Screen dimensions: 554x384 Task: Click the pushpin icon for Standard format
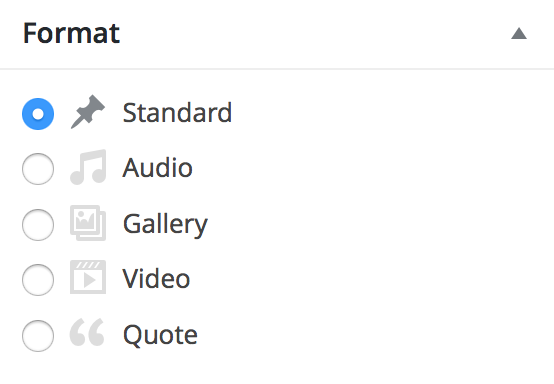[x=88, y=112]
